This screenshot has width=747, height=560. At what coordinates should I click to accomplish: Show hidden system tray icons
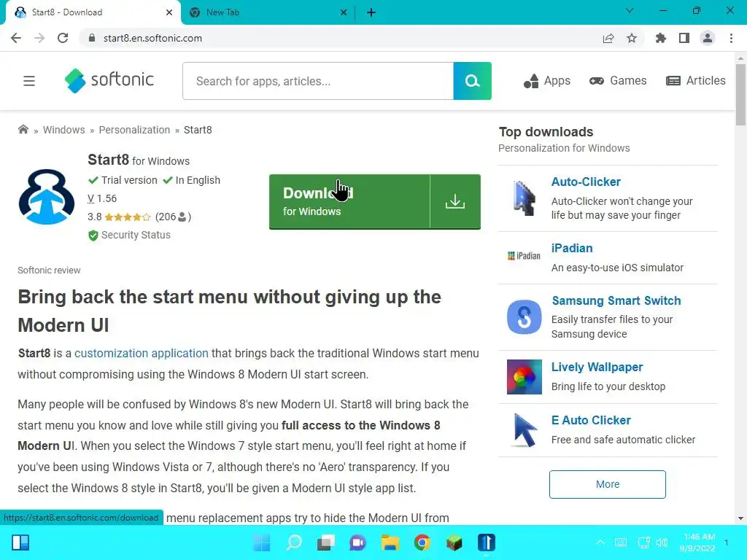coord(600,542)
